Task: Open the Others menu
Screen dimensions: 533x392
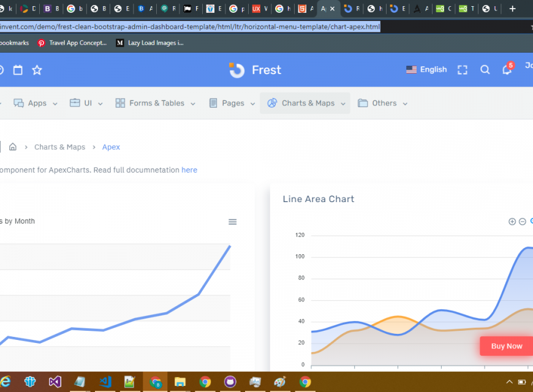Action: (x=383, y=104)
